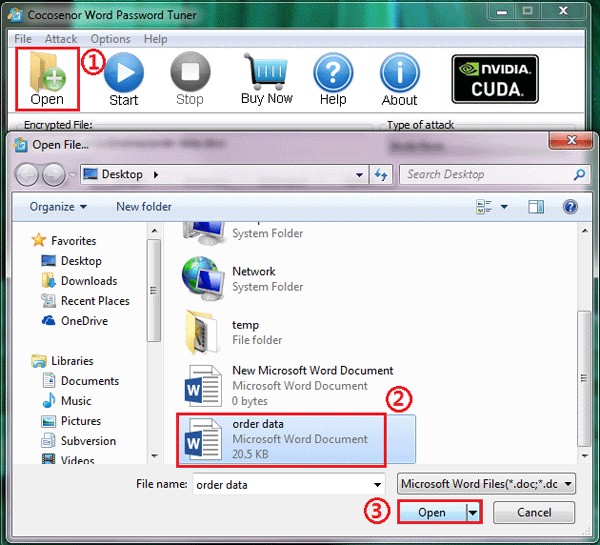Click the Back navigation arrow in the dialog
The image size is (600, 545).
(27, 175)
